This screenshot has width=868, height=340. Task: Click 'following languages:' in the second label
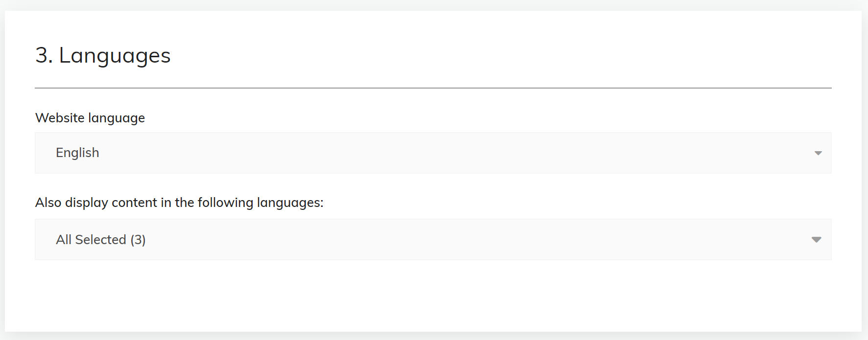tap(260, 203)
